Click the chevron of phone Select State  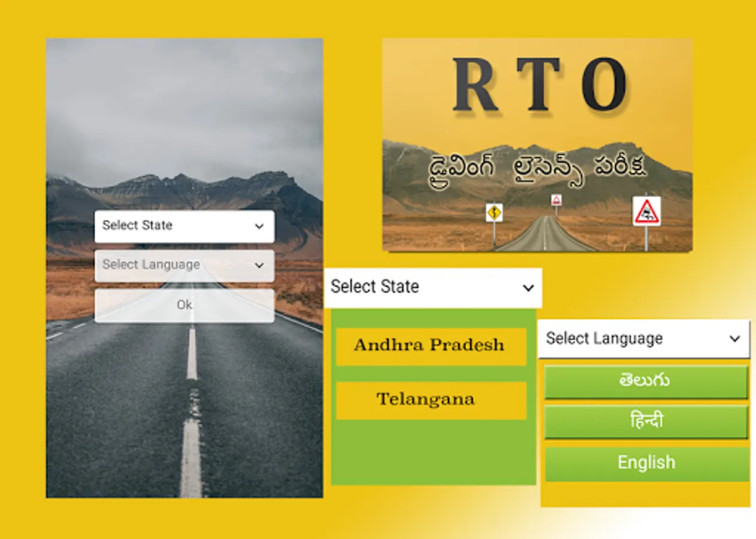(x=259, y=226)
